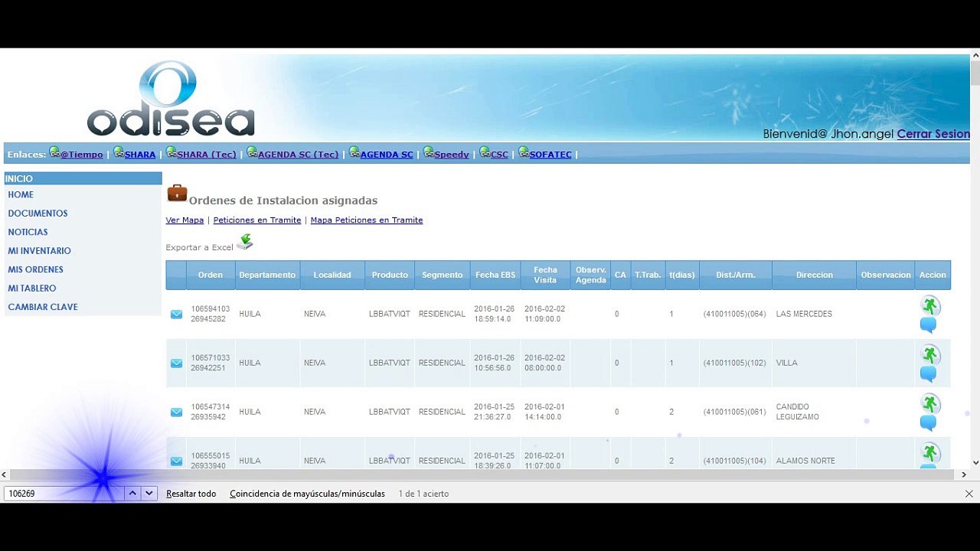Image resolution: width=980 pixels, height=551 pixels.
Task: Go to next find match arrow
Action: pyautogui.click(x=149, y=494)
